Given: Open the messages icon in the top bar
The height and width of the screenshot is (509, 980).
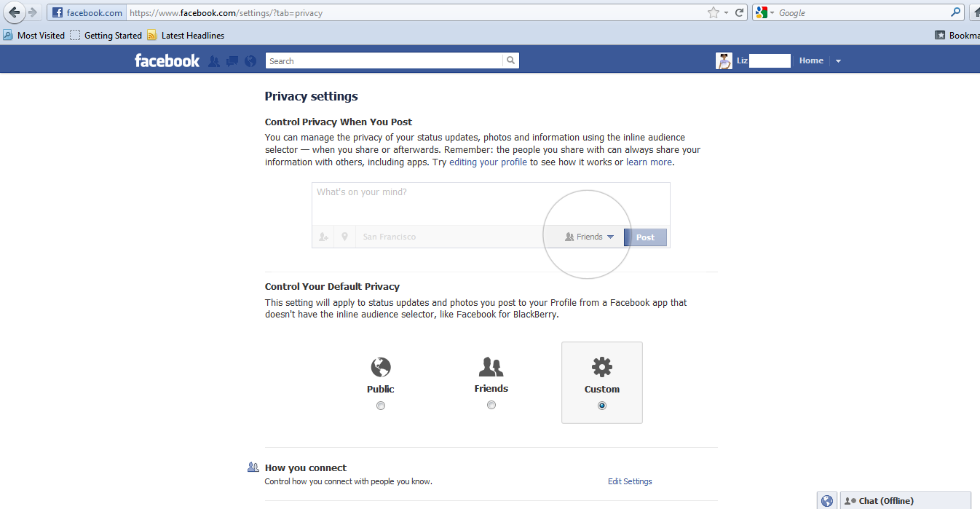Looking at the screenshot, I should click(x=232, y=60).
